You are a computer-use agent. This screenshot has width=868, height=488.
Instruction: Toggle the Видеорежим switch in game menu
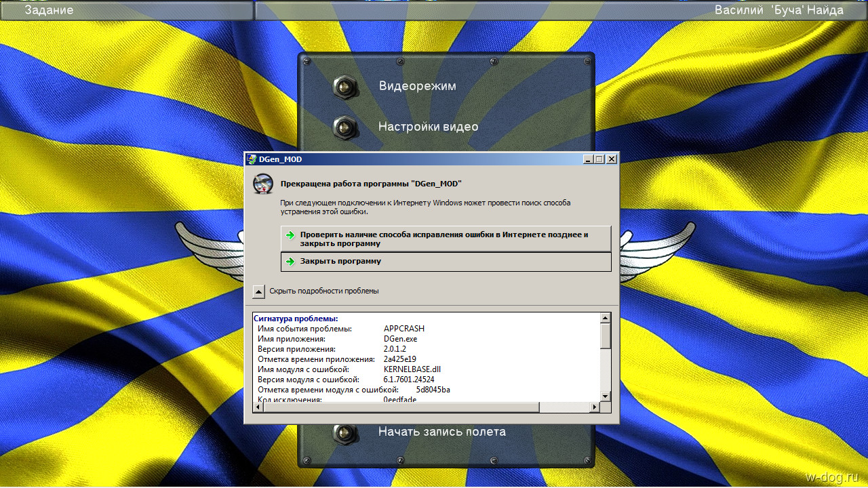coord(345,87)
